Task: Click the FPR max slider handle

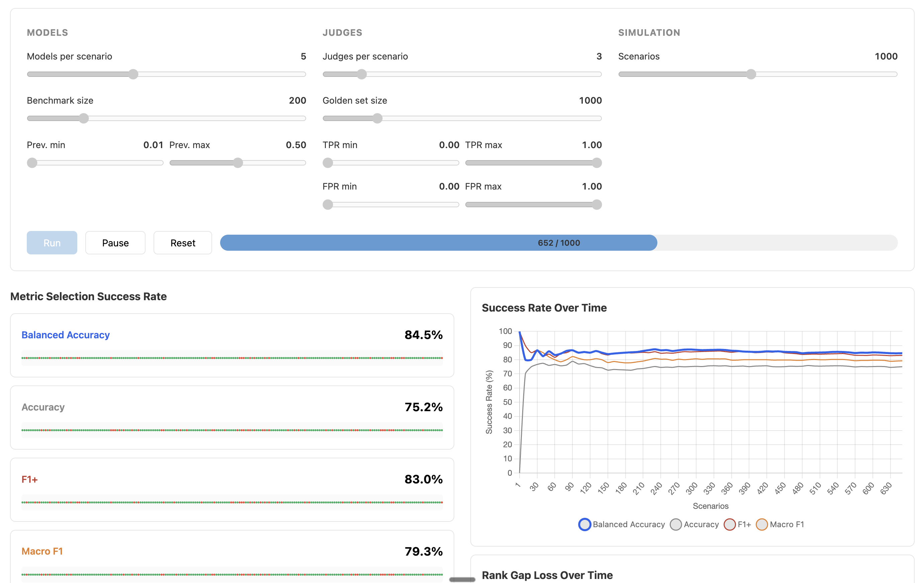Action: point(597,205)
